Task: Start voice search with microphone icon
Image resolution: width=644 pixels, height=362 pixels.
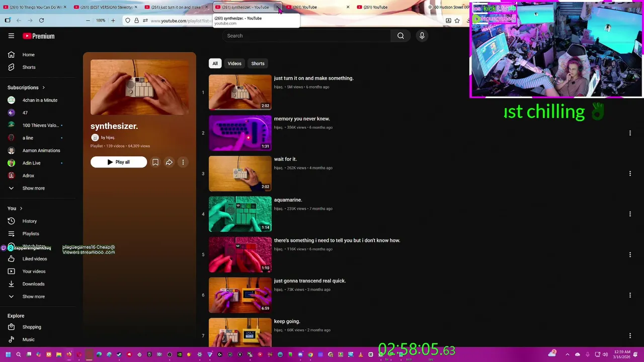Action: [x=422, y=36]
